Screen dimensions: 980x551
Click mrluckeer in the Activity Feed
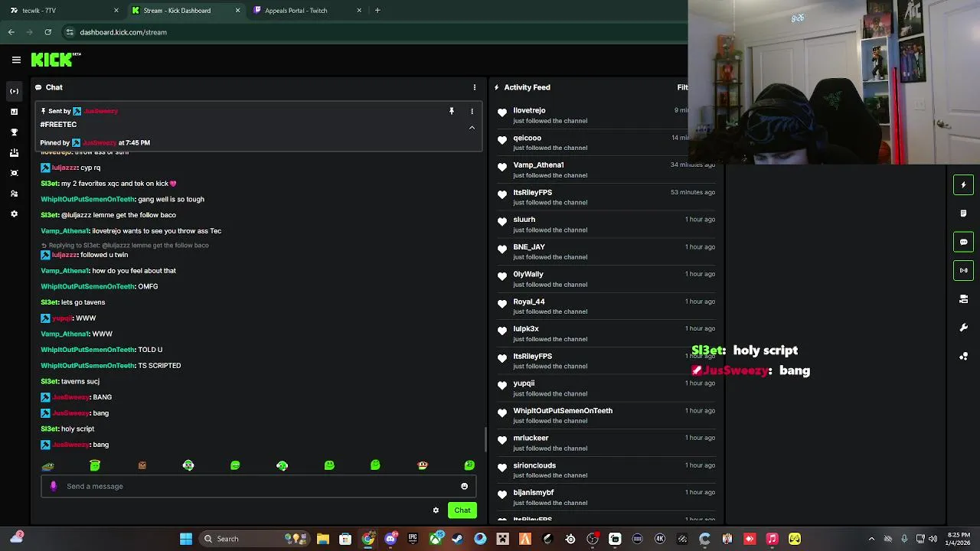click(x=531, y=438)
